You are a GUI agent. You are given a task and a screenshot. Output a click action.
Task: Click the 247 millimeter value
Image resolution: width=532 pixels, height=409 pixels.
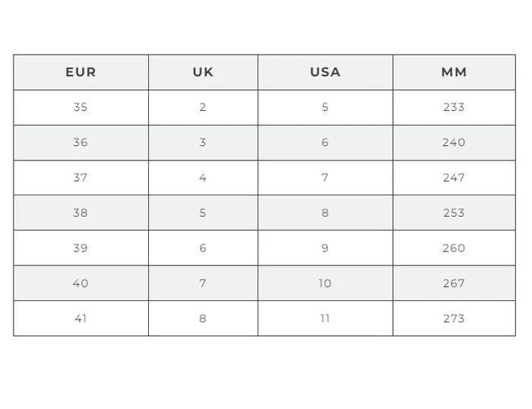click(454, 178)
